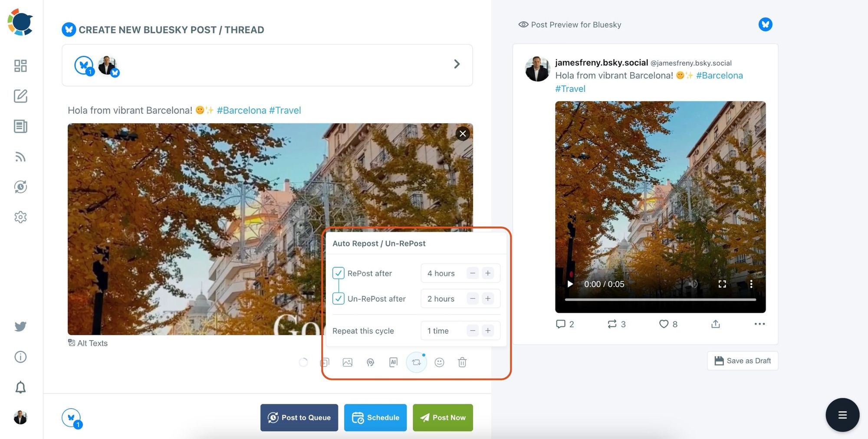Open the RSS feeds icon in sidebar
This screenshot has height=439, width=868.
[20, 157]
